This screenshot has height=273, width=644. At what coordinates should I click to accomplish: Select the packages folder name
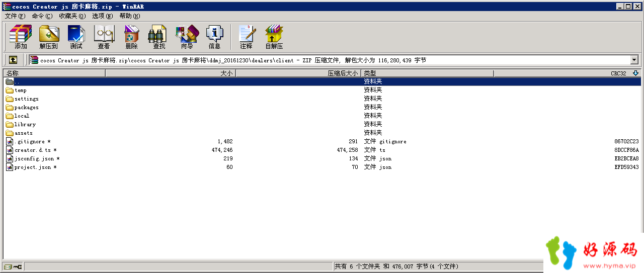click(26, 108)
